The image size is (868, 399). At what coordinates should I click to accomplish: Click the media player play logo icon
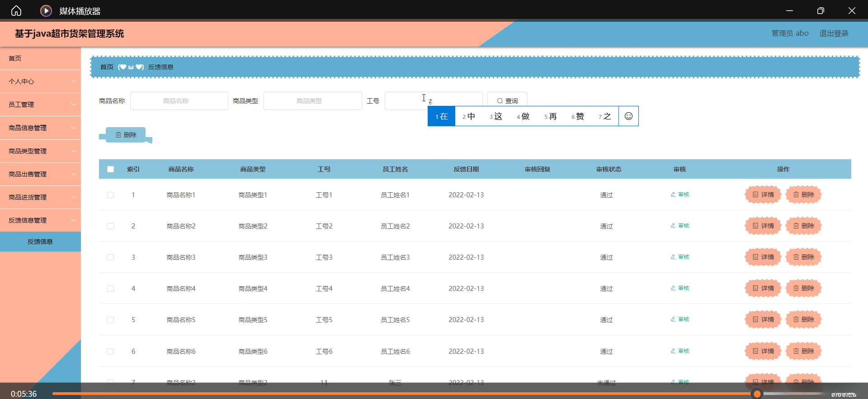[46, 10]
